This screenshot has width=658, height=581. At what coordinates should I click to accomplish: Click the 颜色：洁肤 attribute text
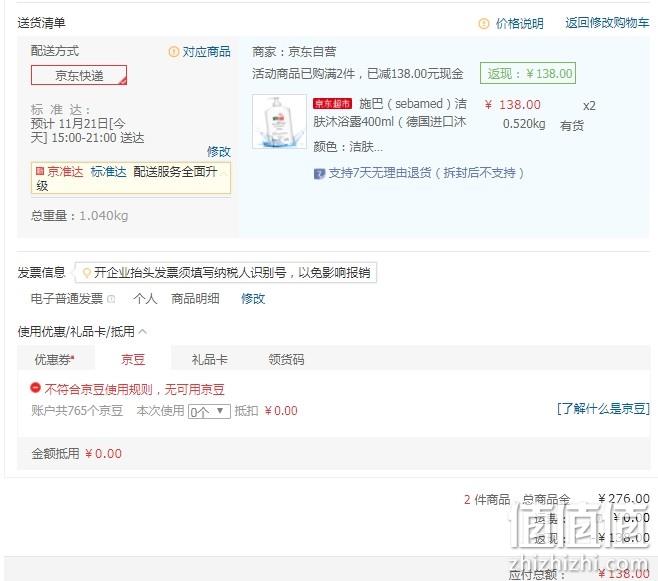pos(348,147)
